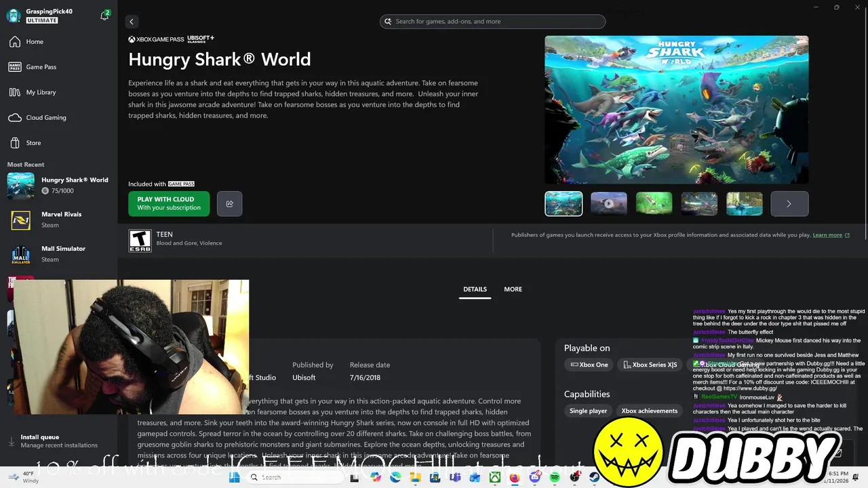Click the Game Pass sidebar icon
Image resolution: width=868 pixels, height=488 pixels.
pyautogui.click(x=15, y=67)
